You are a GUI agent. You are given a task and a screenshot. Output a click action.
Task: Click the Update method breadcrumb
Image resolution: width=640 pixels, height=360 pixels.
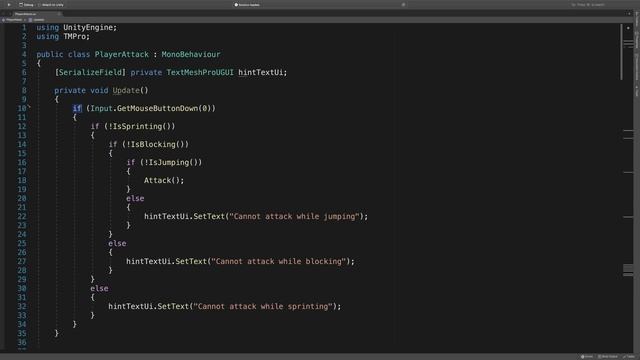tap(37, 20)
